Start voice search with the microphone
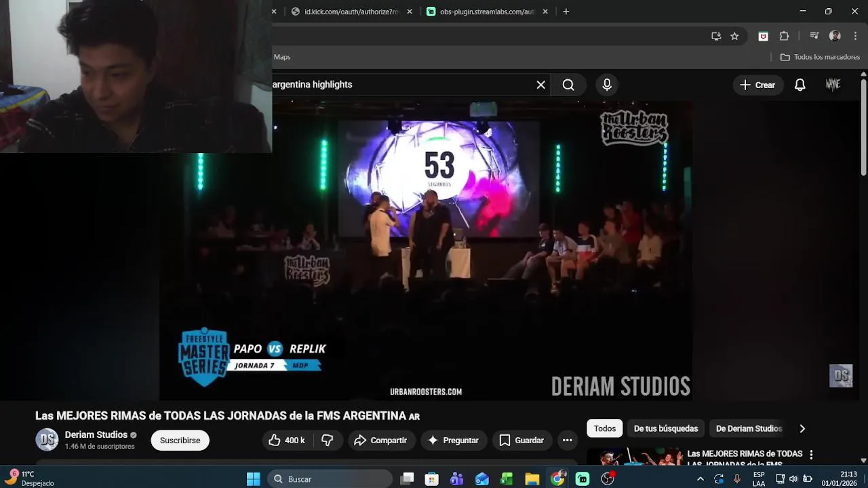This screenshot has height=488, width=868. [607, 85]
